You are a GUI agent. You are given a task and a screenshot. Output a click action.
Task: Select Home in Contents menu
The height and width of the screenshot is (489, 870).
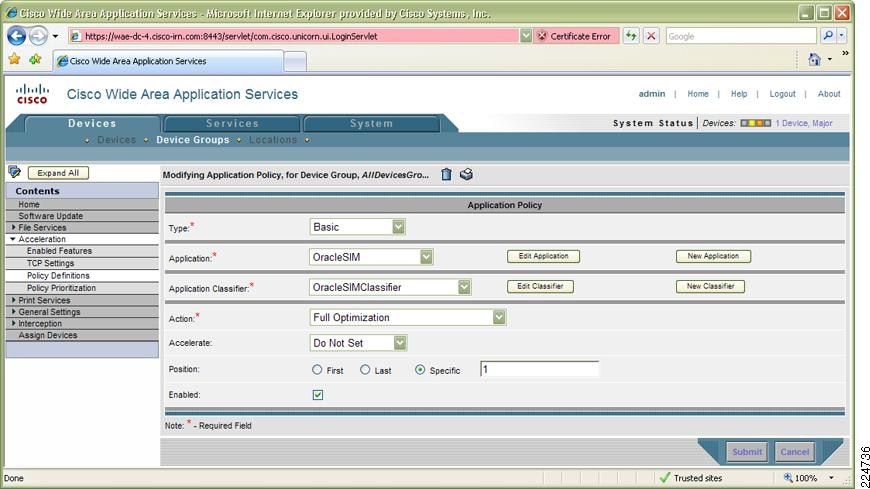[x=29, y=204]
